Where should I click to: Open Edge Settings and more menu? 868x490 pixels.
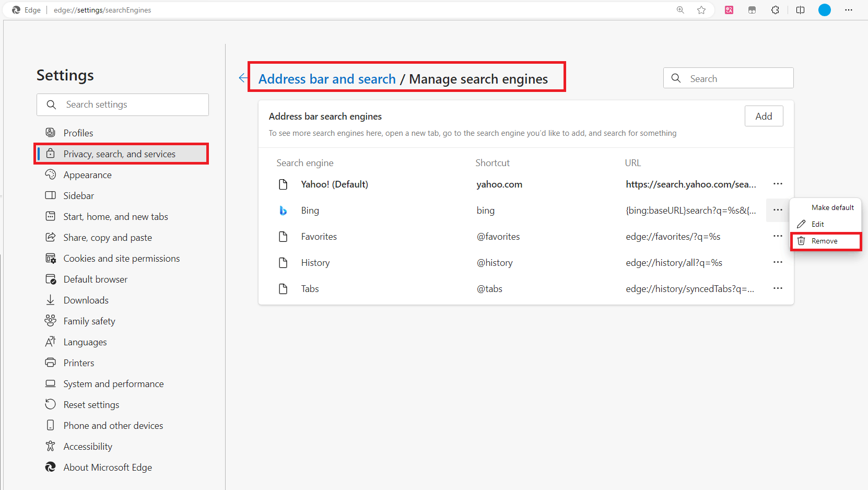point(849,10)
